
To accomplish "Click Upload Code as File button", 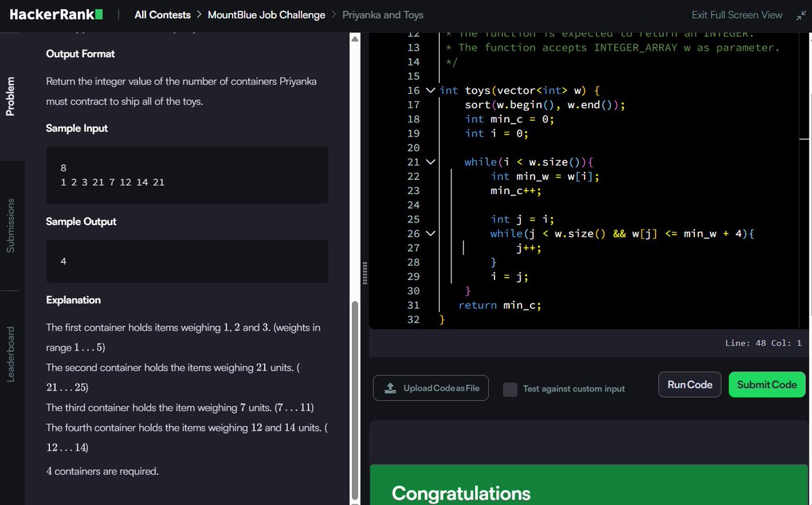I will click(x=431, y=388).
